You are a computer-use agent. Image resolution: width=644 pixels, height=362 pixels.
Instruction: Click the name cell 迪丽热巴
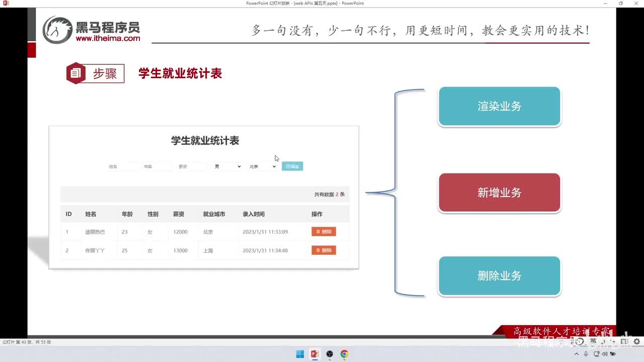point(95,232)
